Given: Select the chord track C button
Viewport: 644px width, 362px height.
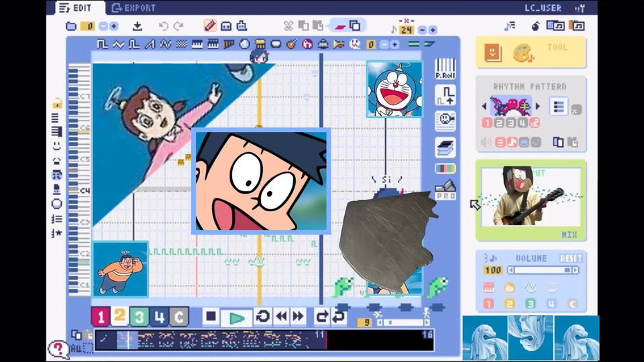Looking at the screenshot, I should (178, 317).
